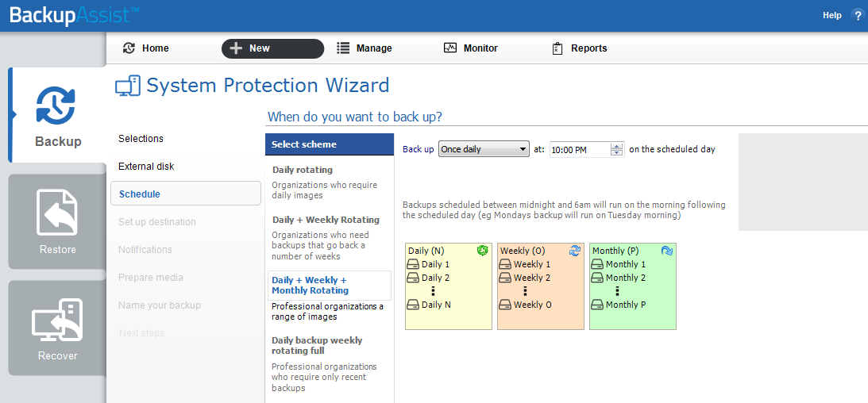Click the disk icon beside Monthly 2
868x403 pixels.
(x=598, y=278)
